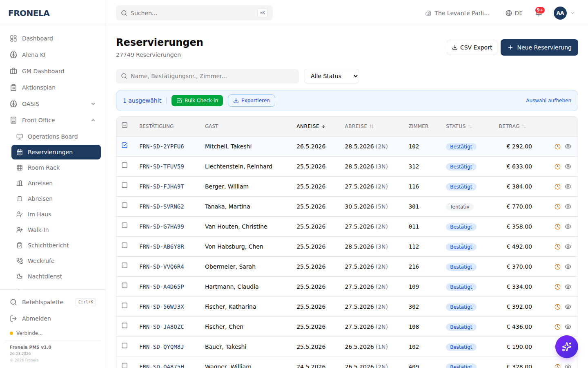588x368 pixels.
Task: Toggle the select-all checkbox in table header
Action: click(125, 126)
